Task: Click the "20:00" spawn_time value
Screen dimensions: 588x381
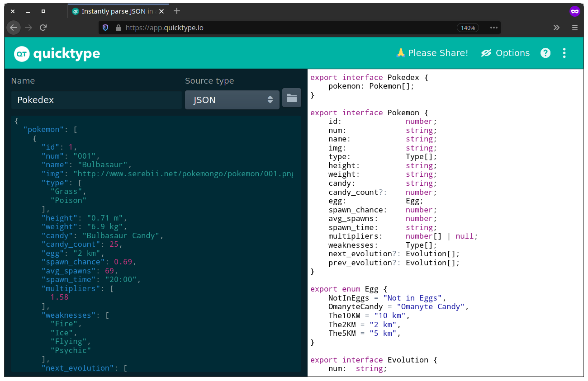Action: 120,279
